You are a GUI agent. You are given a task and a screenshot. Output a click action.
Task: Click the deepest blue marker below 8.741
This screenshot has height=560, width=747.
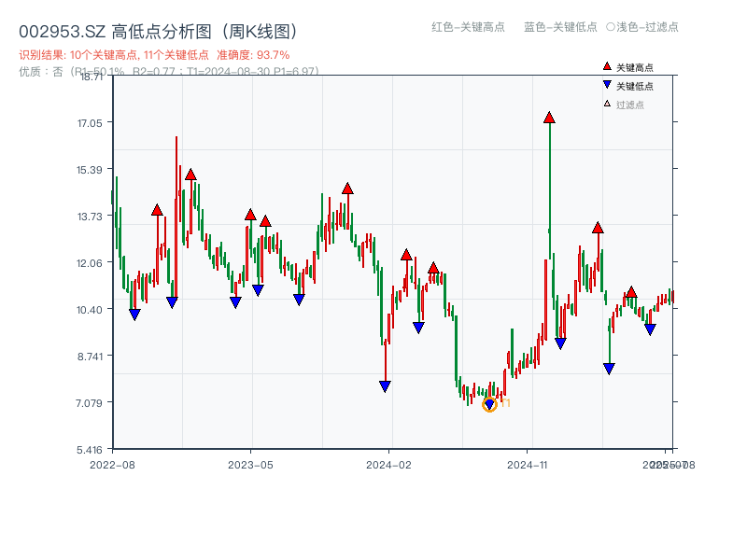coord(610,369)
